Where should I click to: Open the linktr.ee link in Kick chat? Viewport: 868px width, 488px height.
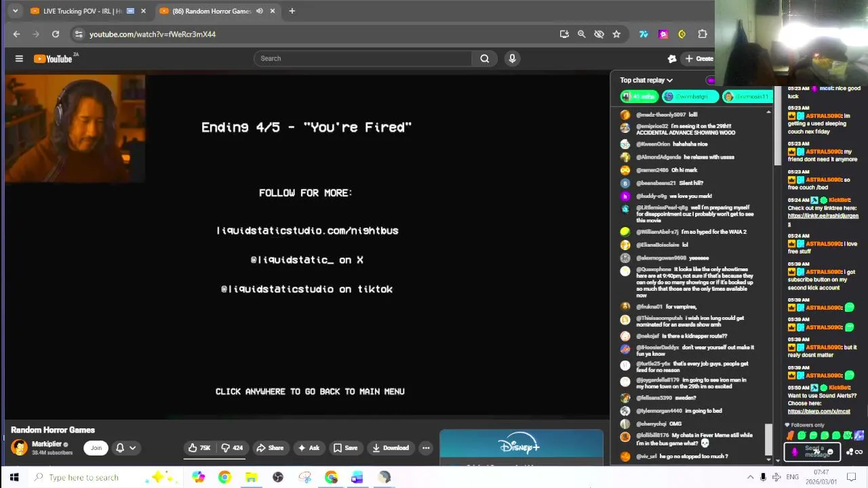click(823, 219)
